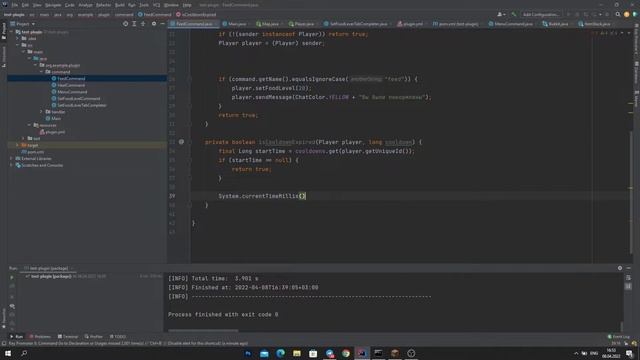Screen dimensions: 640x360
Task: Expand External Libraries node
Action: click(x=11, y=158)
